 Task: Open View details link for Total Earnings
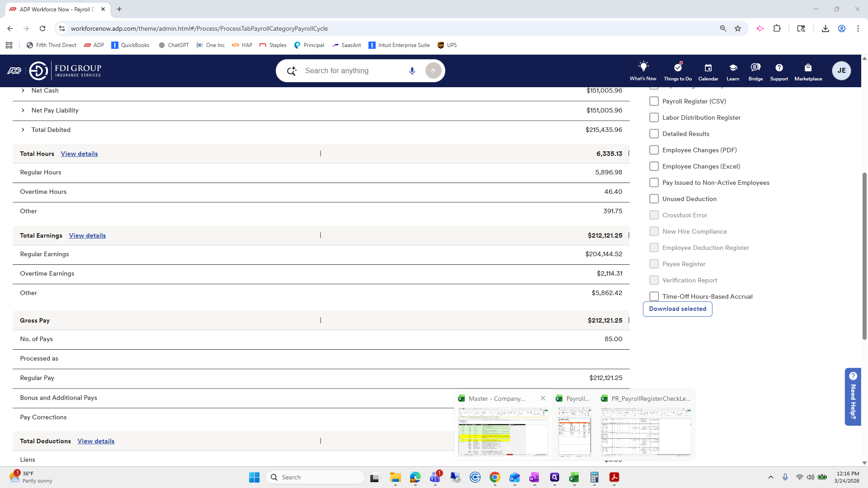(x=87, y=235)
